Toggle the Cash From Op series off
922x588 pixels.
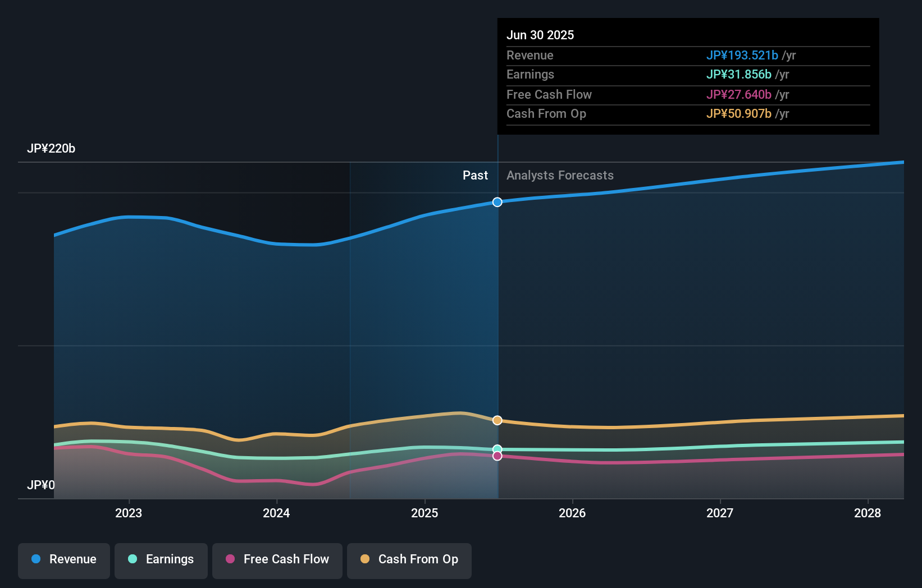409,559
